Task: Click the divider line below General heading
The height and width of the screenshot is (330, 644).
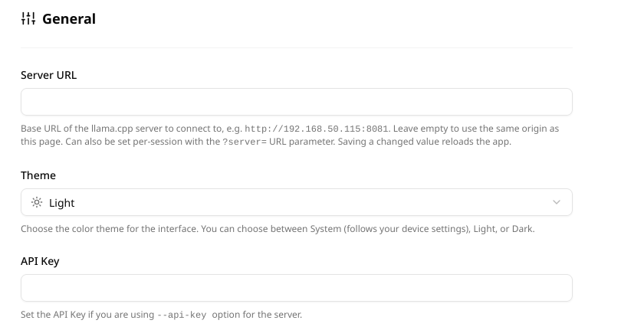Action: pyautogui.click(x=297, y=48)
